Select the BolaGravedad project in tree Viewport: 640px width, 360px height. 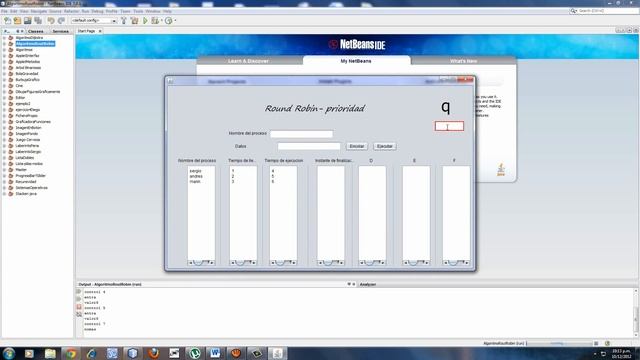pos(27,74)
